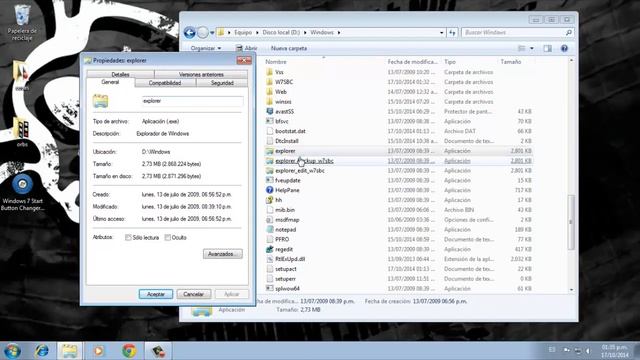Toggle the preview pane icon

547,48
